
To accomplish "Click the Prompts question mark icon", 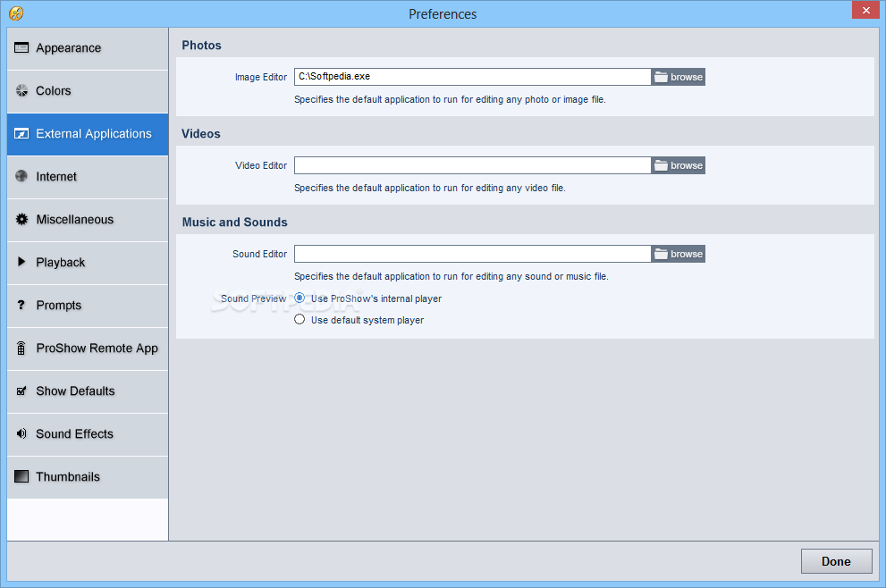I will pos(21,305).
